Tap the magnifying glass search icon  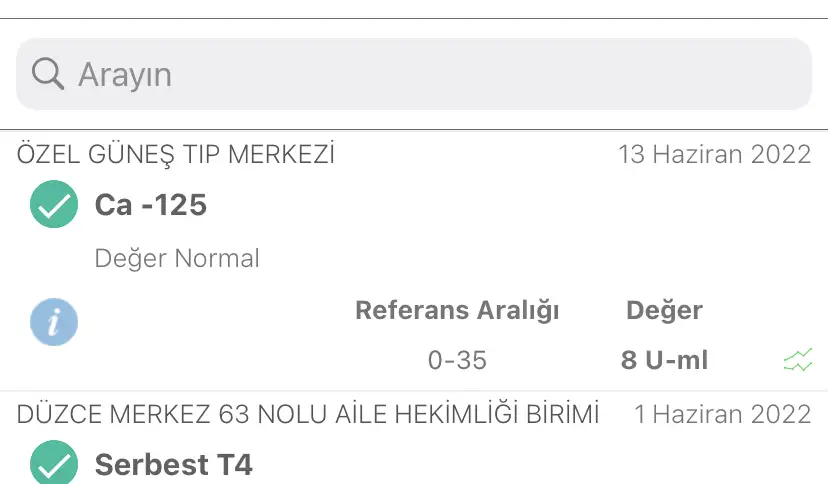47,73
